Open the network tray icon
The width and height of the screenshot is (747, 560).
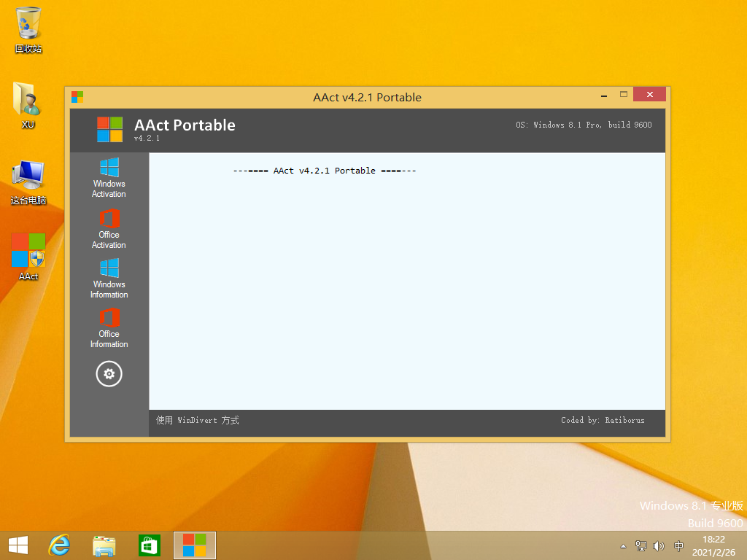pos(640,545)
